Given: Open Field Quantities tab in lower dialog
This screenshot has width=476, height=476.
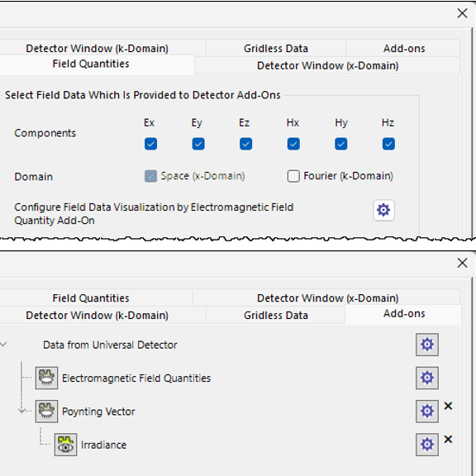Looking at the screenshot, I should (x=91, y=298).
